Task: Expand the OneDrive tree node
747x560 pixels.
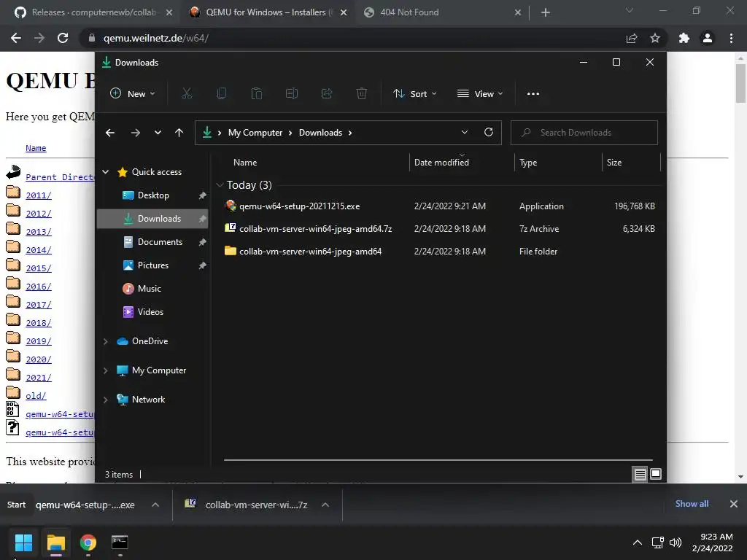Action: coord(105,341)
